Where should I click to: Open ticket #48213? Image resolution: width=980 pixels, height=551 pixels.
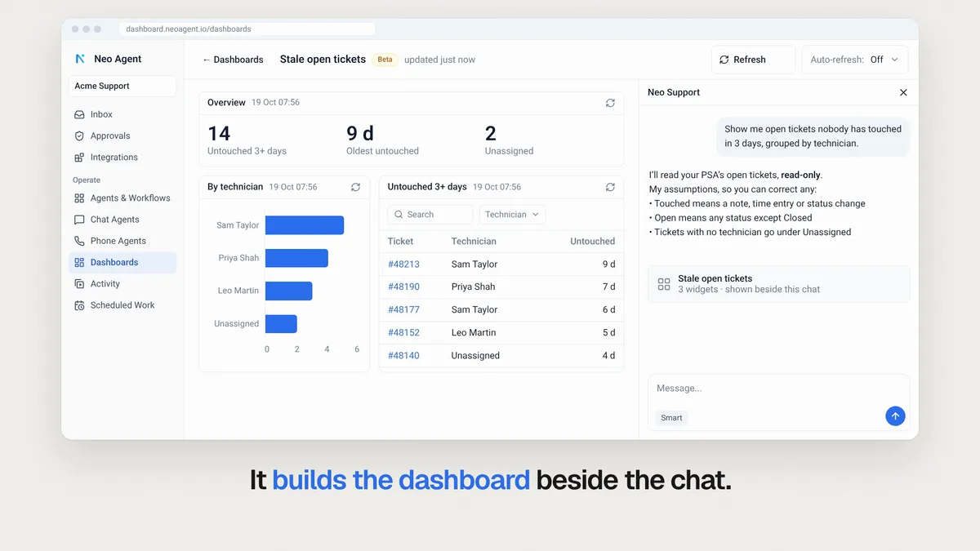(403, 264)
